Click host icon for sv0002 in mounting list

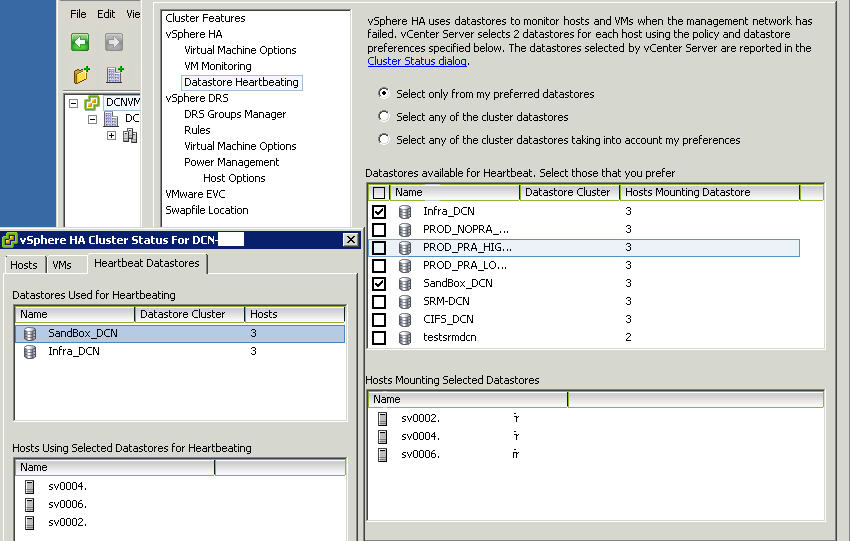click(x=383, y=418)
